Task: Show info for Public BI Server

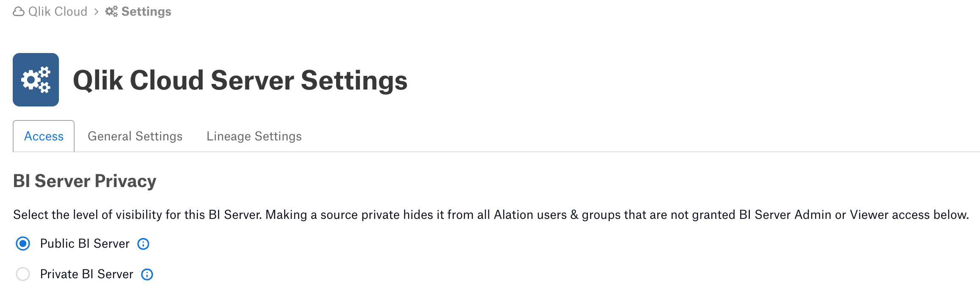Action: coord(143,244)
